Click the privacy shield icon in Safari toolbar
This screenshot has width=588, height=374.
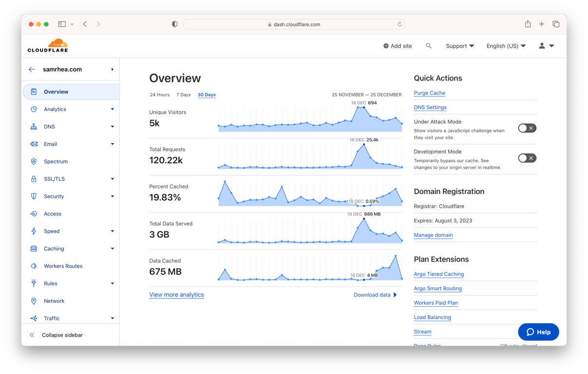[174, 24]
